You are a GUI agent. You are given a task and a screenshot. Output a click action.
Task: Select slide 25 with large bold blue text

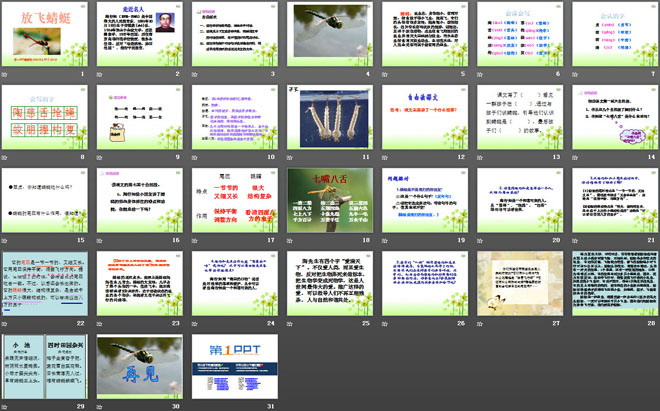click(x=329, y=287)
